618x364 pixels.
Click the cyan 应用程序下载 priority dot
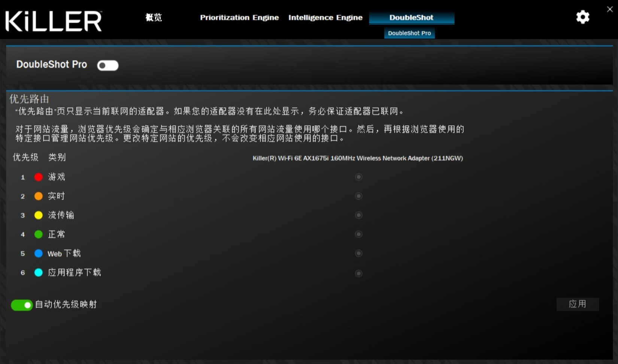[39, 272]
